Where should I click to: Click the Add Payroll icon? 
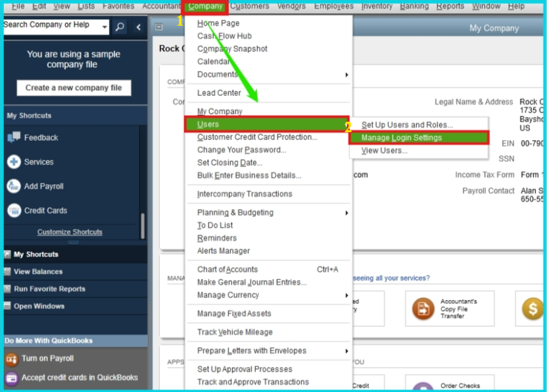[14, 186]
